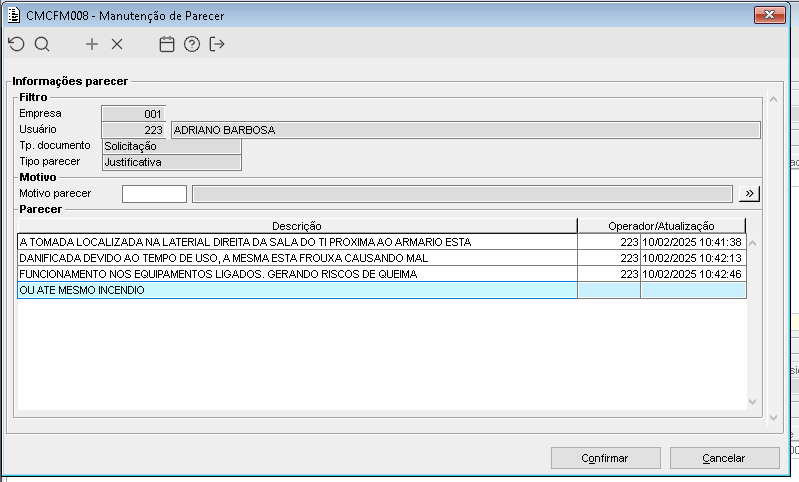Open the calendar icon in toolbar

coord(167,44)
